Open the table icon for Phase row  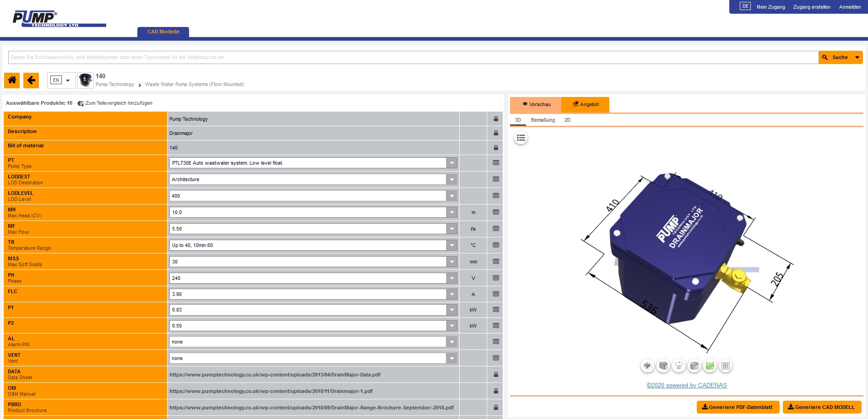(x=496, y=278)
